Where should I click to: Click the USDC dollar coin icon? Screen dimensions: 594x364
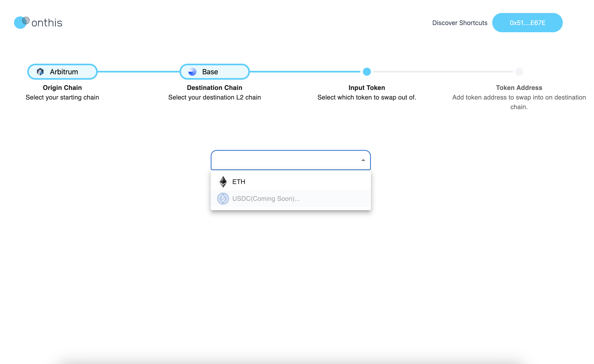click(223, 199)
